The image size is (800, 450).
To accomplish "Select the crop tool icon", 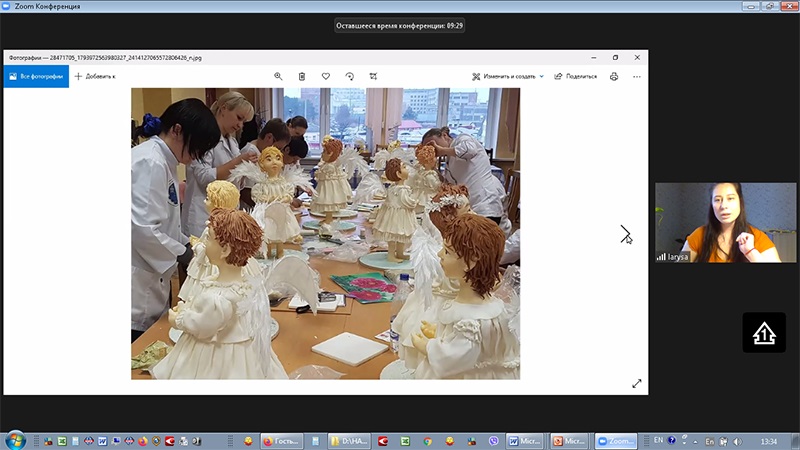I will point(373,76).
